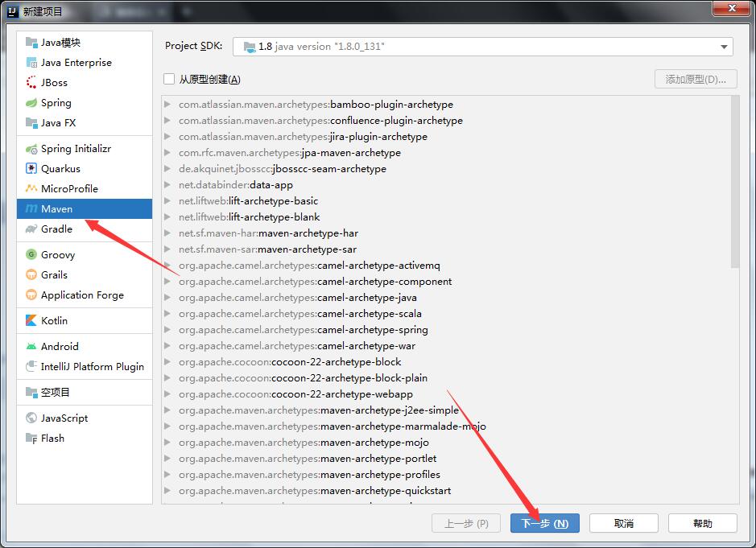Select Gradle in the project list

coord(85,229)
